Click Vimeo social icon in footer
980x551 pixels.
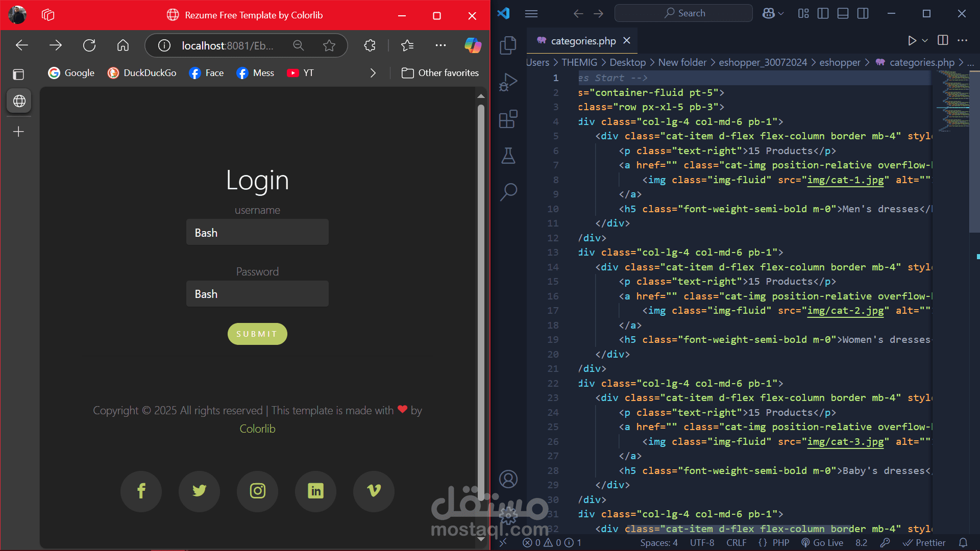coord(374,491)
